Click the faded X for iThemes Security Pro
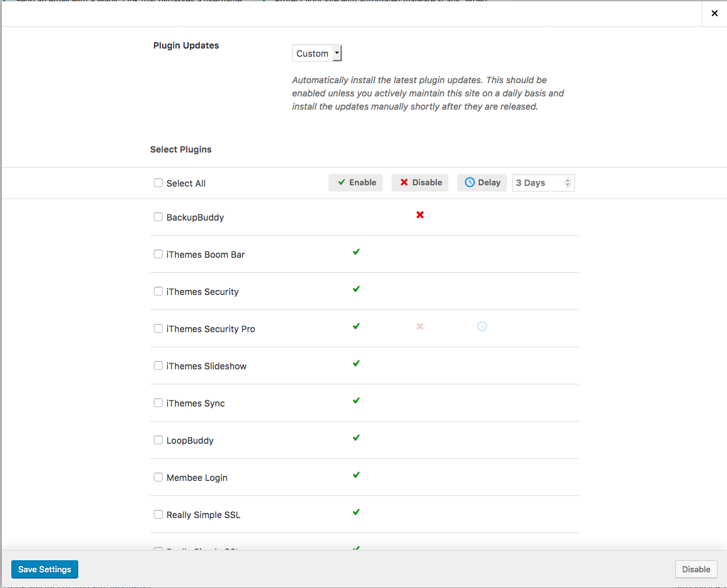The image size is (727, 588). coord(420,326)
